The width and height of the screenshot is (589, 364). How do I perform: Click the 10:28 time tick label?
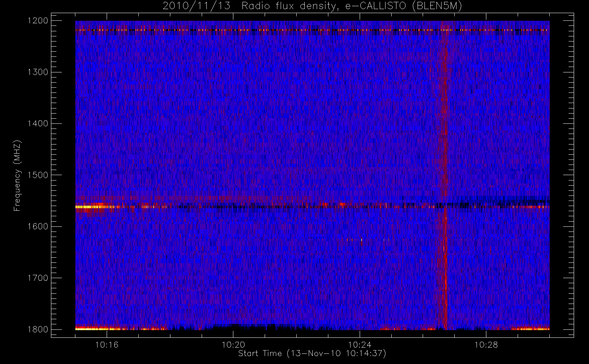[486, 345]
